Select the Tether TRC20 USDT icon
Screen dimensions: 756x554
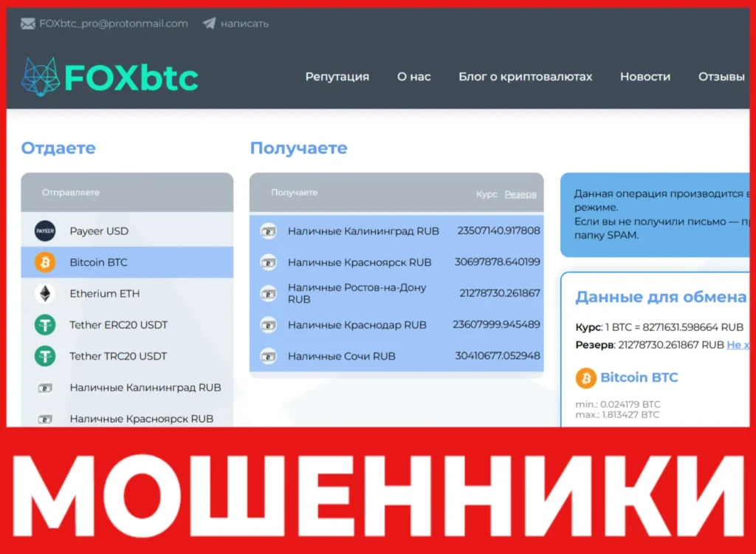(44, 356)
